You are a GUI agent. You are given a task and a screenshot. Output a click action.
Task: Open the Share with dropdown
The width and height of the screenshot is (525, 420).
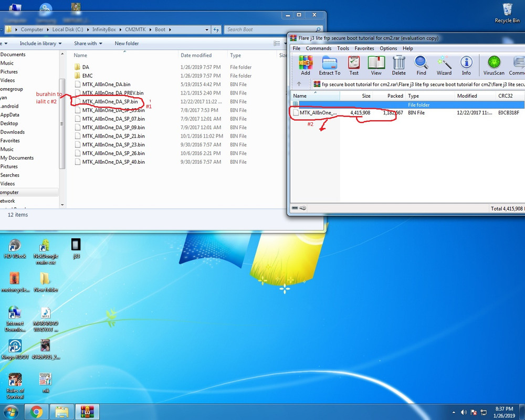[x=88, y=43]
